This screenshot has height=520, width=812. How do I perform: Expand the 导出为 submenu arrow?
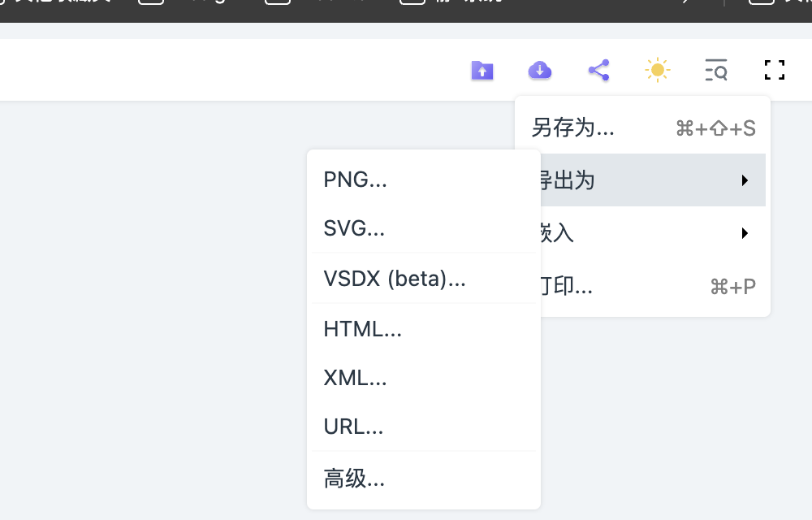point(745,180)
